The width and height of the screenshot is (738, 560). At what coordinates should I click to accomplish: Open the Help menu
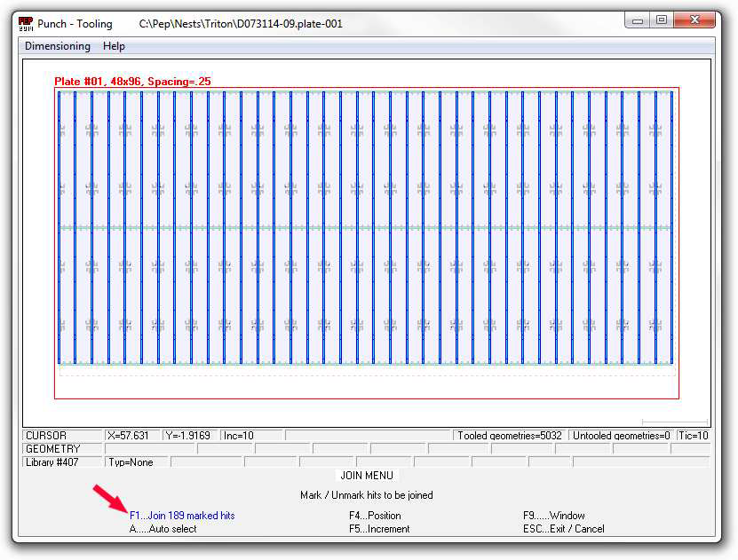coord(114,46)
